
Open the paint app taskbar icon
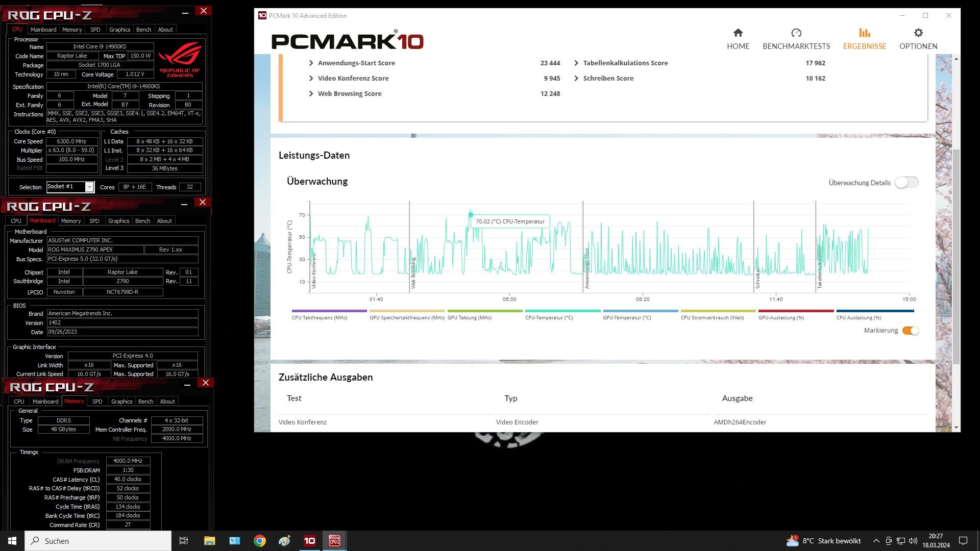click(284, 541)
